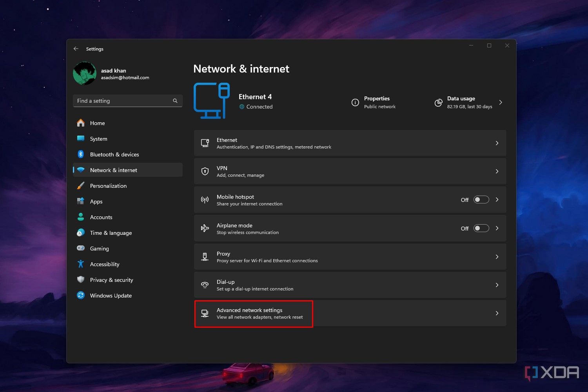Expand the Proxy row chevron
The image size is (588, 392).
tap(497, 257)
